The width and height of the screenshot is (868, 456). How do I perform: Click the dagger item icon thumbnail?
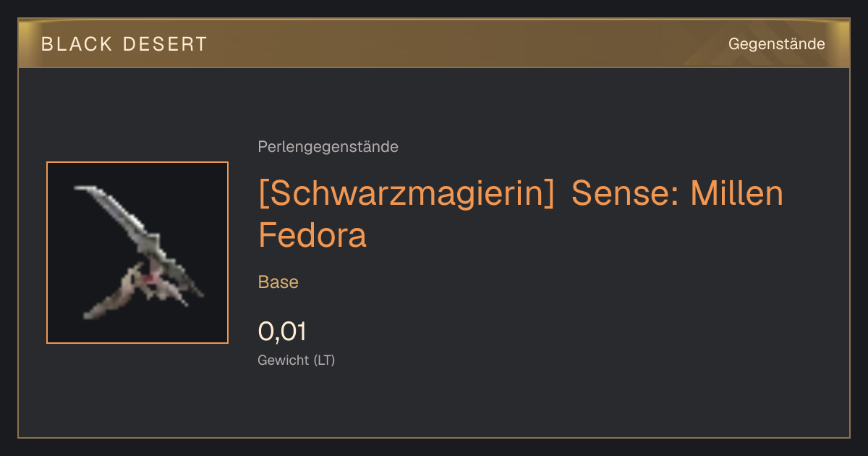point(137,253)
